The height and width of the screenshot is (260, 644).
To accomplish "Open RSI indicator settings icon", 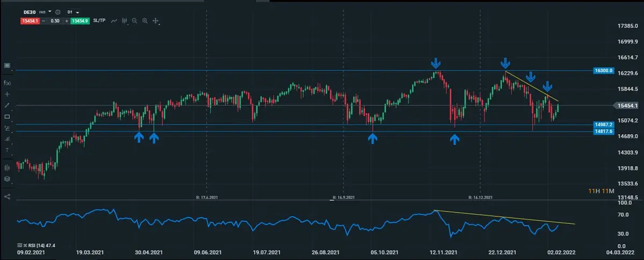I will (x=19, y=245).
